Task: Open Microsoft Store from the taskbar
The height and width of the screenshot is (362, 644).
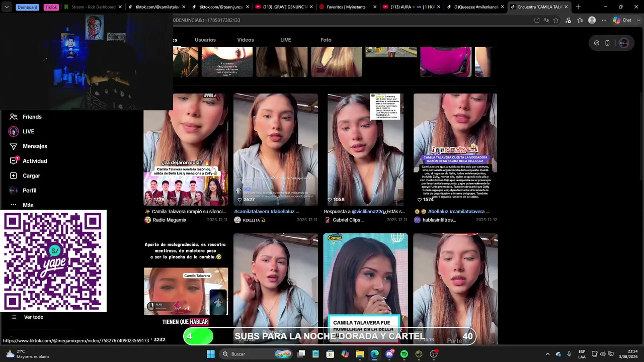Action: [330, 354]
